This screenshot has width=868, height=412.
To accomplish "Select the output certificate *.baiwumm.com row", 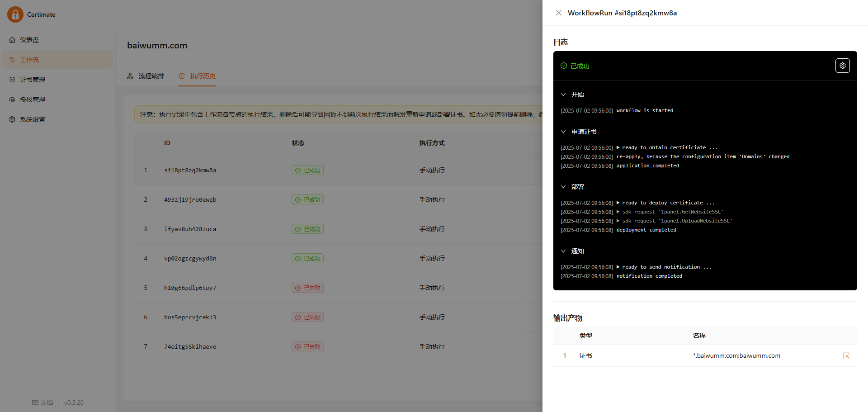I will (705, 355).
